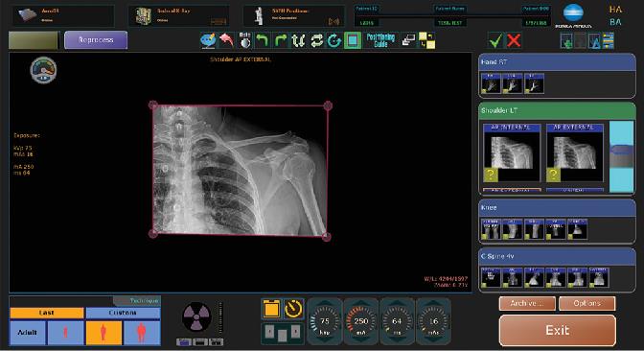This screenshot has width=644, height=351.
Task: Click the Exit button
Action: (x=558, y=330)
